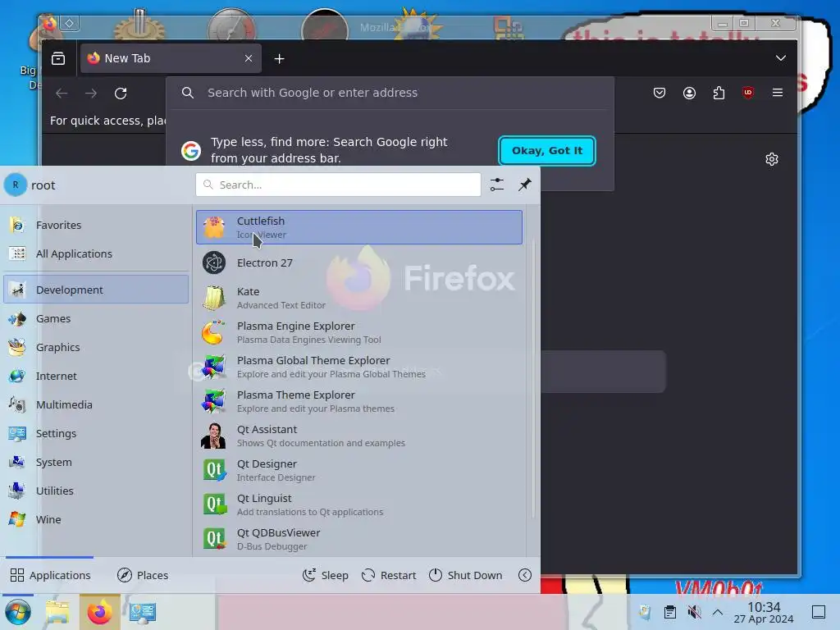Screen dimensions: 840x630
Task: Launch Kate Advanced Text Editor
Action: (x=359, y=298)
